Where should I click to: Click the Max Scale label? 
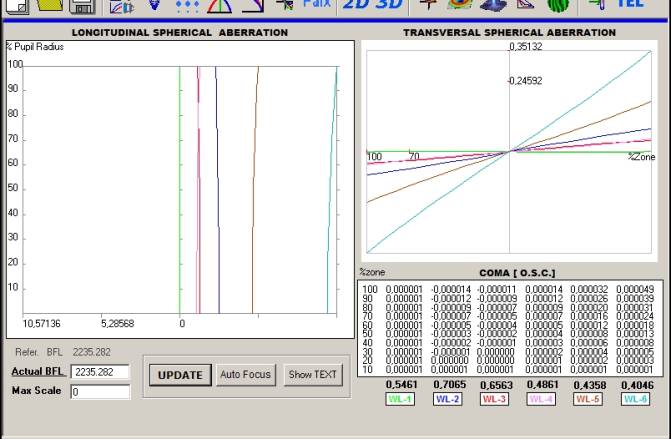coord(36,391)
